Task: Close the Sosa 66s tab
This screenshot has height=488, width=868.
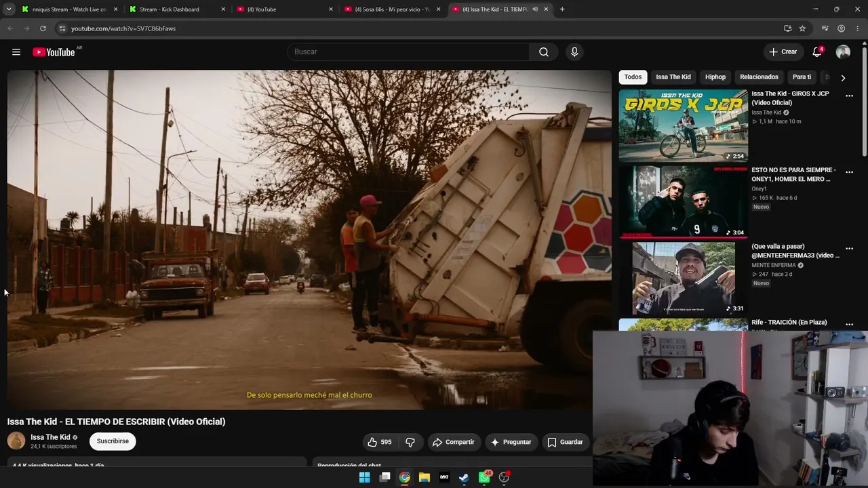Action: point(438,9)
